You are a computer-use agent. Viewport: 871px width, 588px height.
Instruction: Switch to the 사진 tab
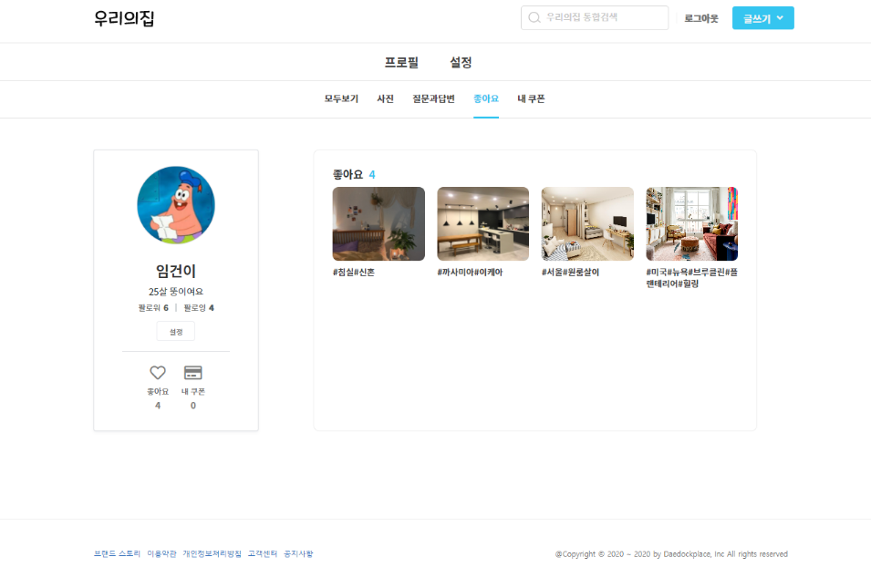click(385, 98)
